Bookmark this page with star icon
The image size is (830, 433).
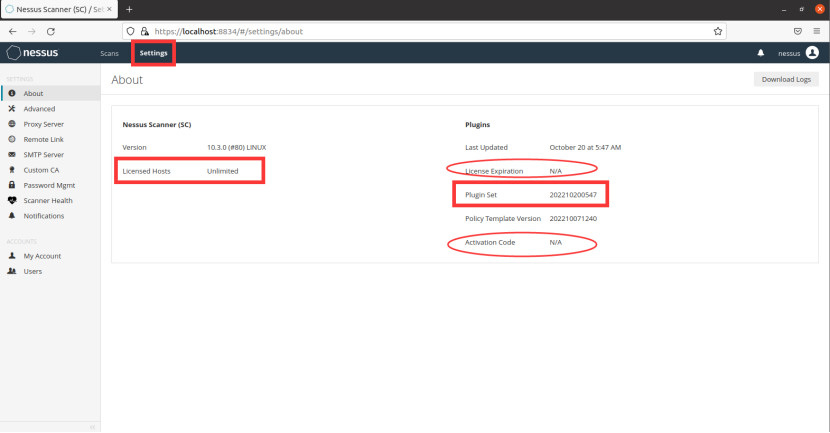[x=718, y=31]
